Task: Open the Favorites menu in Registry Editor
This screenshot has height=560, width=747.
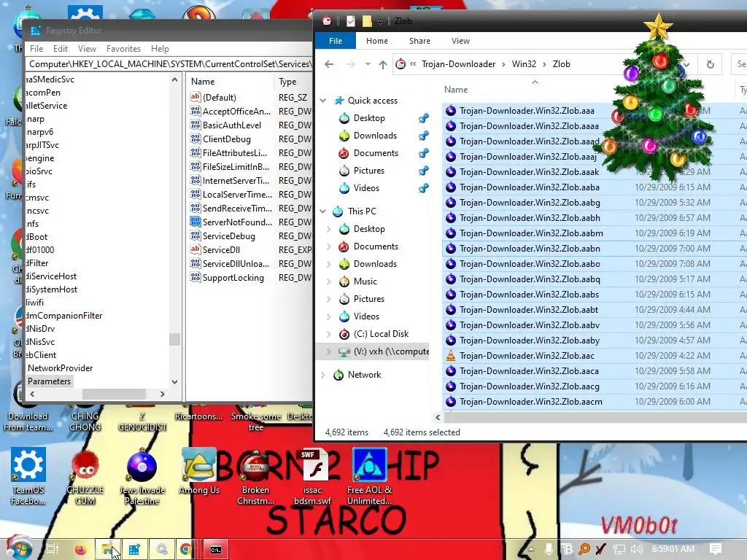Action: [123, 49]
